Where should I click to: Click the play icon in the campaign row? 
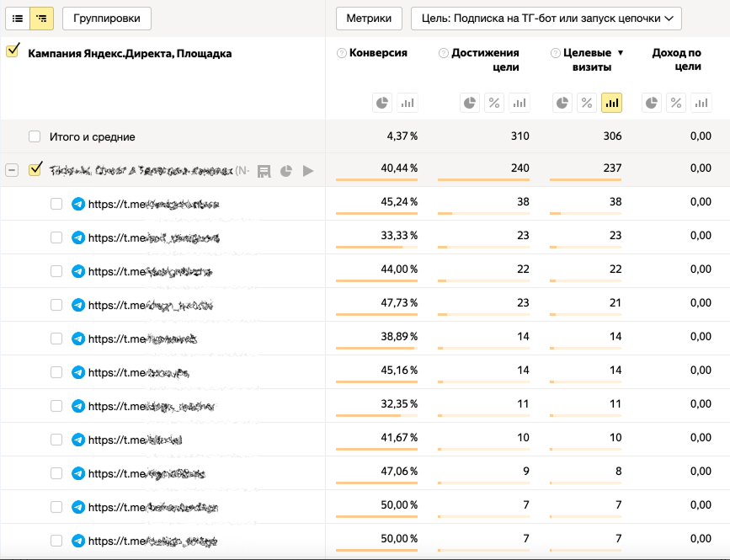308,171
